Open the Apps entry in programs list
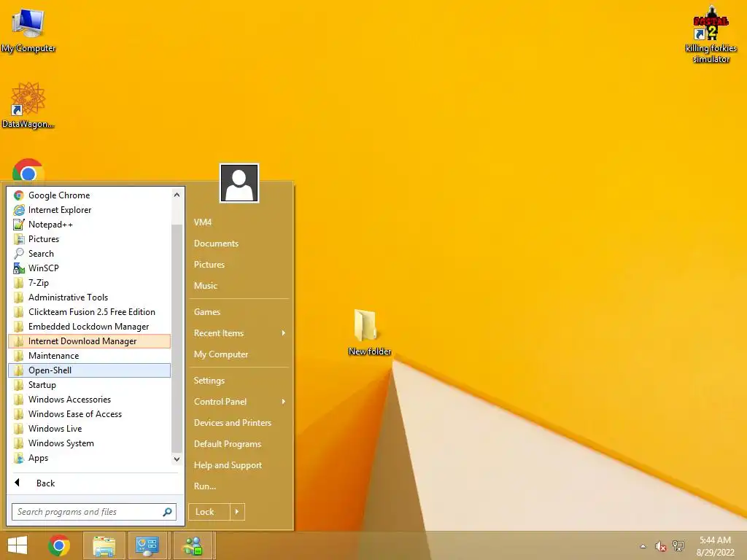 click(89, 458)
